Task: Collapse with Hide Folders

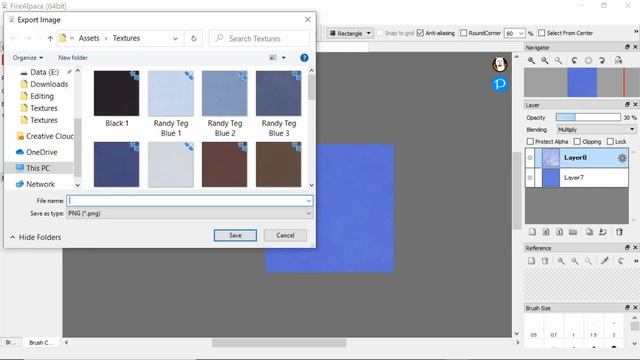Action: tap(36, 237)
